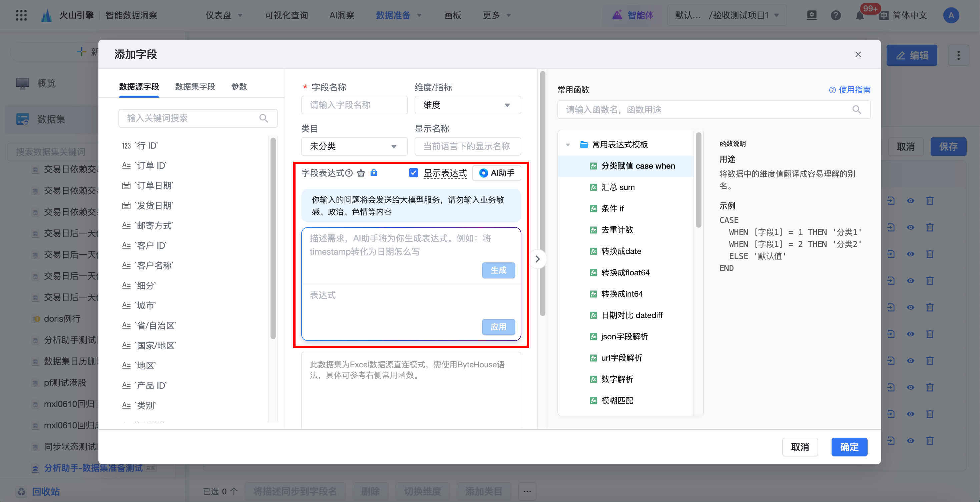Select the 转换成date function
980x502 pixels.
pyautogui.click(x=626, y=251)
